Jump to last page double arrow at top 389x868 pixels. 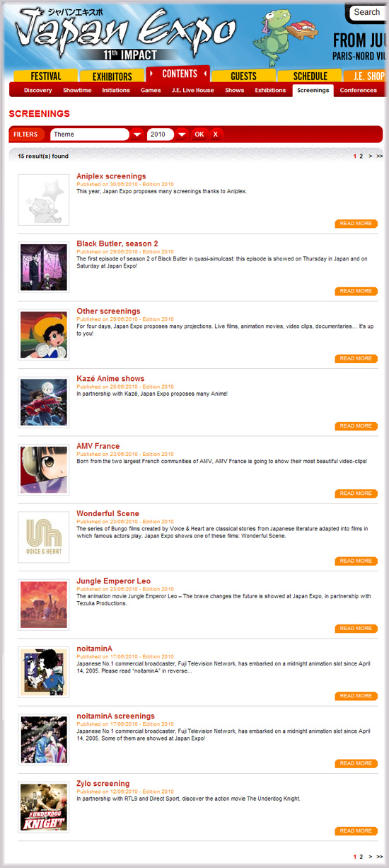coord(380,156)
